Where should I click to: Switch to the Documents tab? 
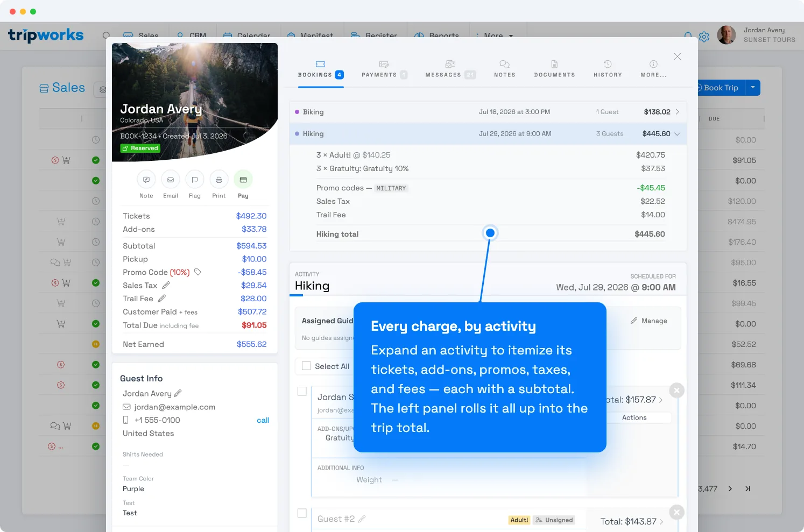point(554,70)
